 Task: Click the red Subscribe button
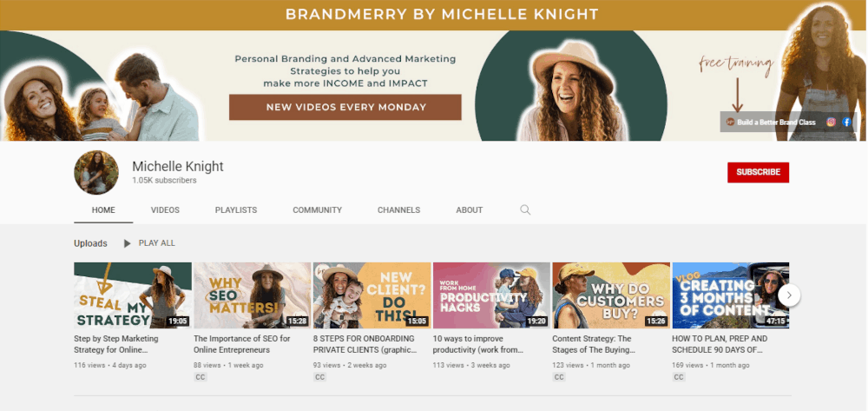[758, 172]
